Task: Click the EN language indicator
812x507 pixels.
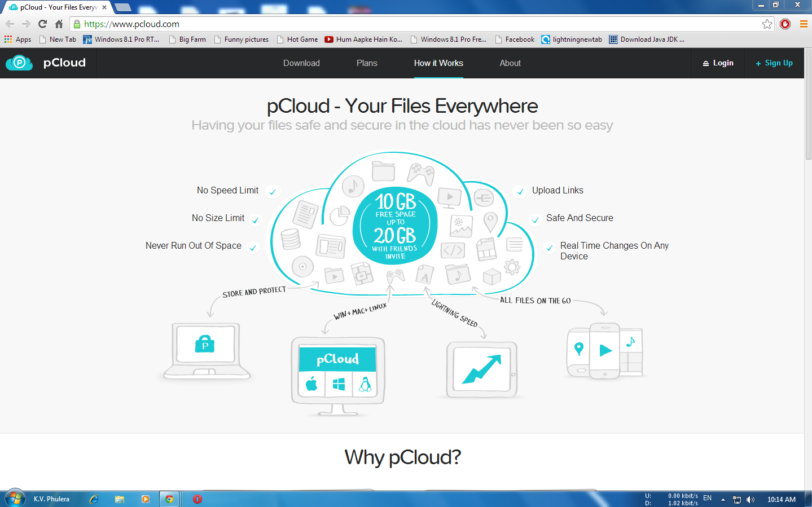Action: click(707, 499)
